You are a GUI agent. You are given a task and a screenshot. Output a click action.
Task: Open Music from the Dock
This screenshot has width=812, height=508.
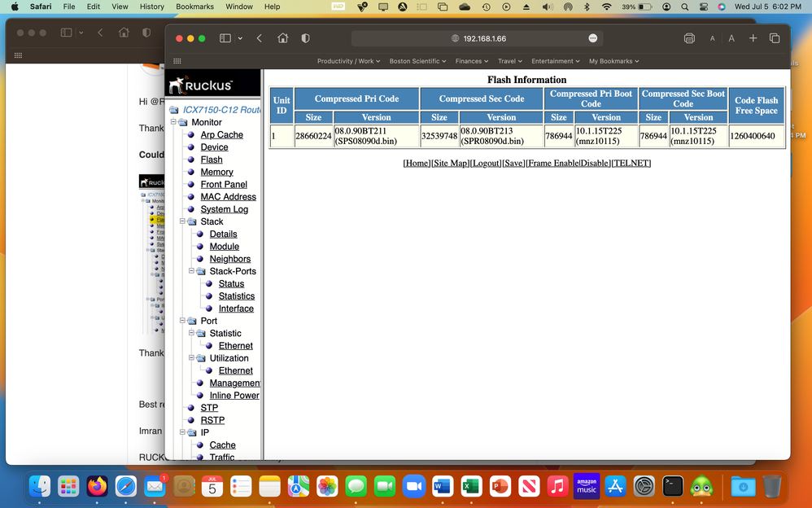click(x=557, y=486)
